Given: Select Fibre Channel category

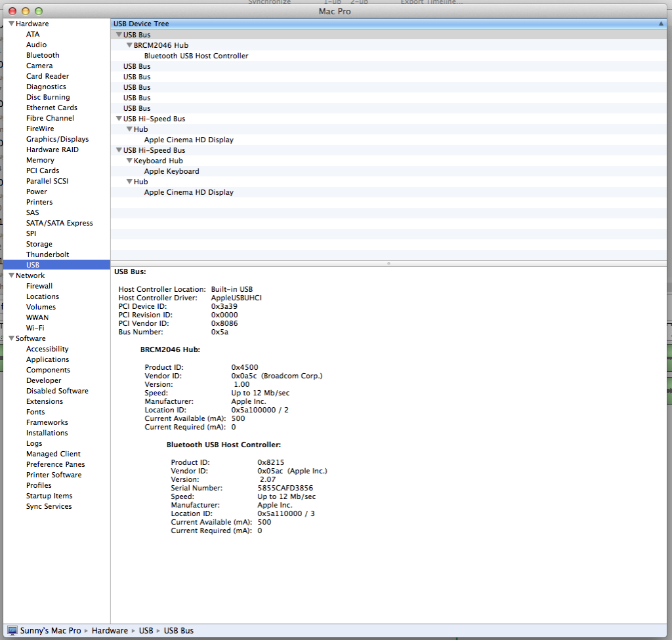Looking at the screenshot, I should (50, 118).
